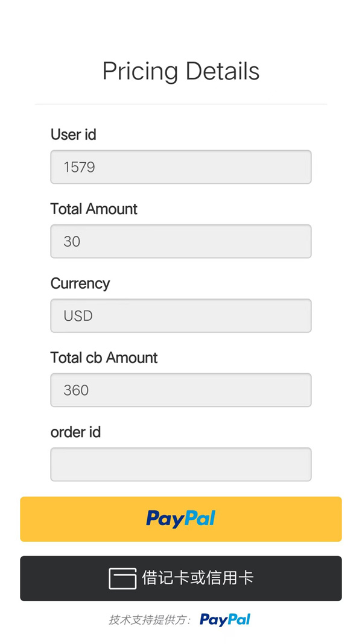
Task: Click the credit card icon on dark button
Action: [x=122, y=578]
